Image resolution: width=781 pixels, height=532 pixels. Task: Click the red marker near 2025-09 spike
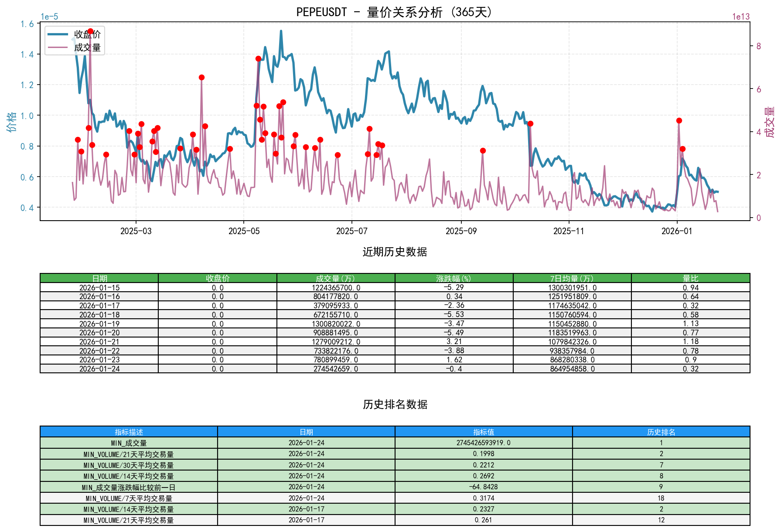tap(482, 150)
